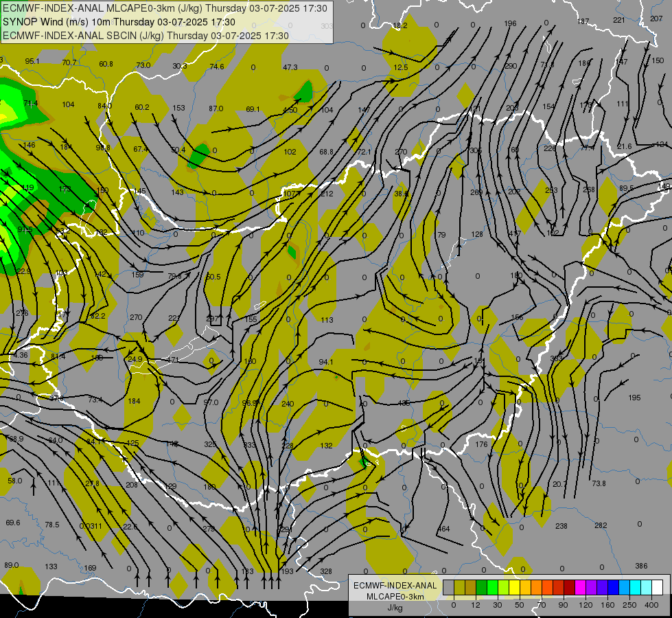This screenshot has width=672, height=618.
Task: Click the map value '69.1'
Action: [x=253, y=109]
